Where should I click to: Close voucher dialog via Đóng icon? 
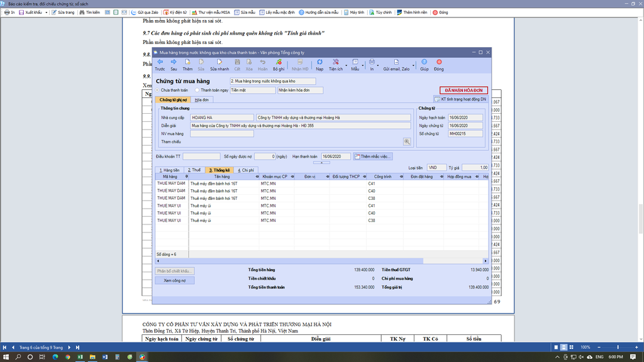[439, 65]
